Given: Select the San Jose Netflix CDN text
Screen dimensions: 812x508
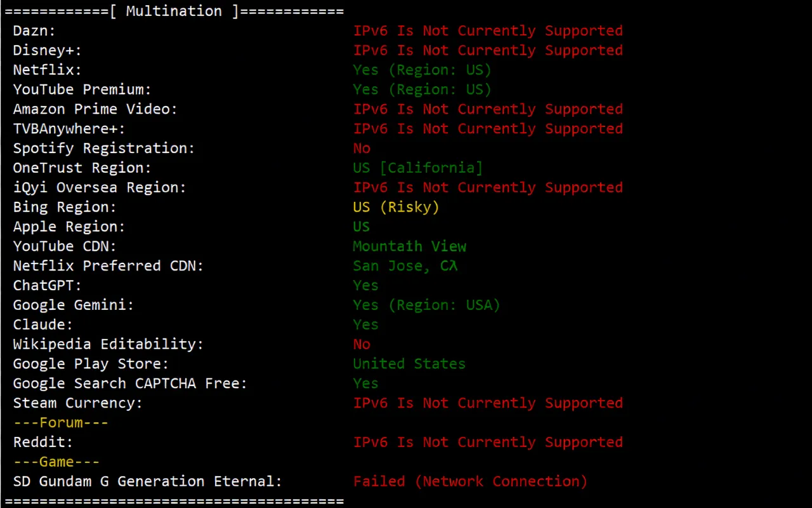Looking at the screenshot, I should (405, 265).
